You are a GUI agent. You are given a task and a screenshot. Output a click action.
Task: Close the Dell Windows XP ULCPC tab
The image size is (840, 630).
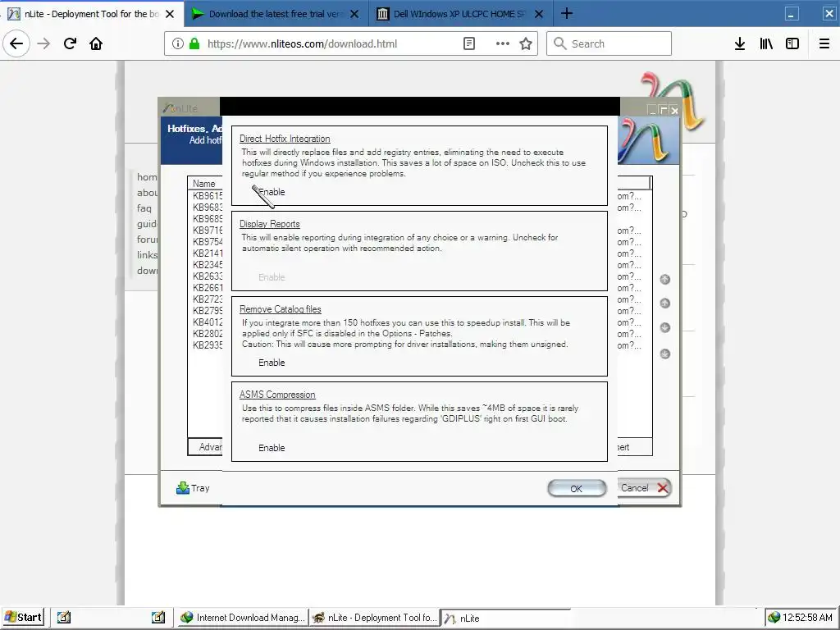pyautogui.click(x=539, y=14)
